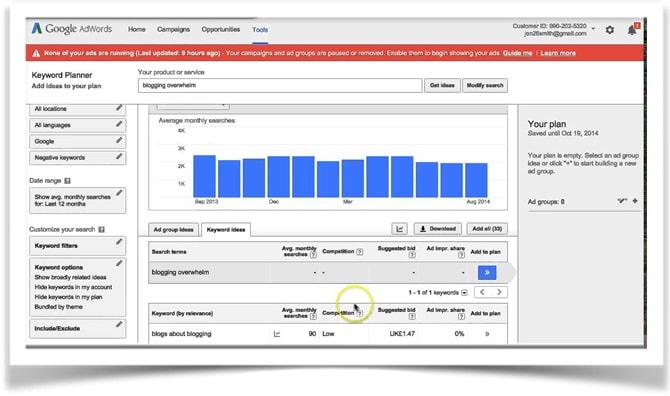Click the product or service search field

280,85
